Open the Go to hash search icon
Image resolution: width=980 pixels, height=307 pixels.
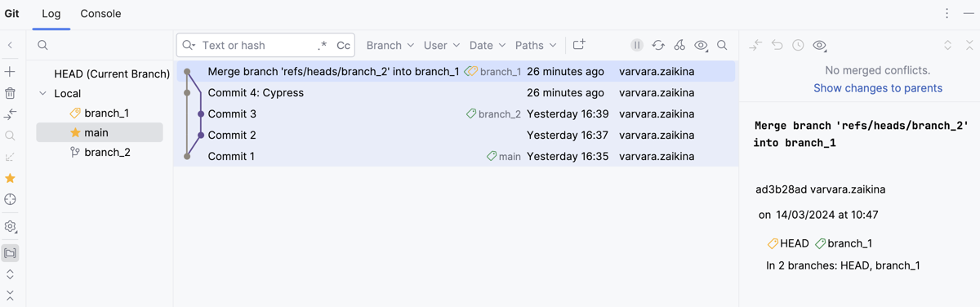[722, 46]
